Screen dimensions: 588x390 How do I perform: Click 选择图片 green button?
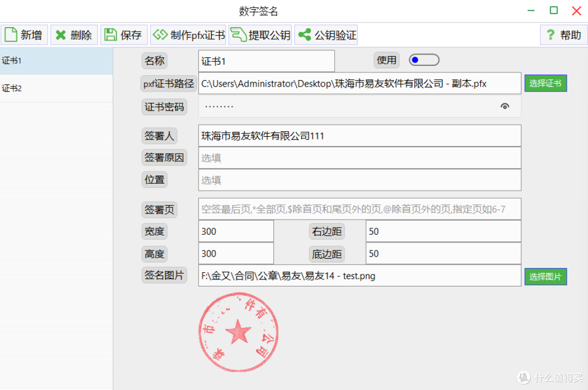[546, 277]
